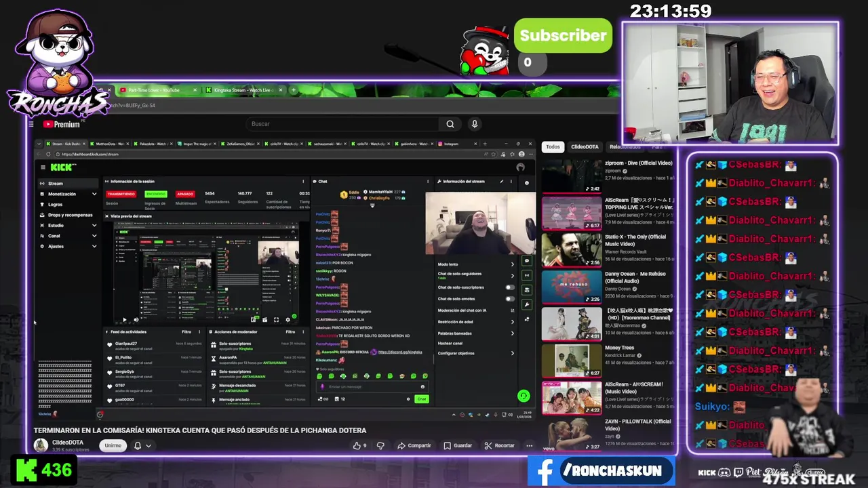
Task: Open the video's more actions ellipsis
Action: 530,445
